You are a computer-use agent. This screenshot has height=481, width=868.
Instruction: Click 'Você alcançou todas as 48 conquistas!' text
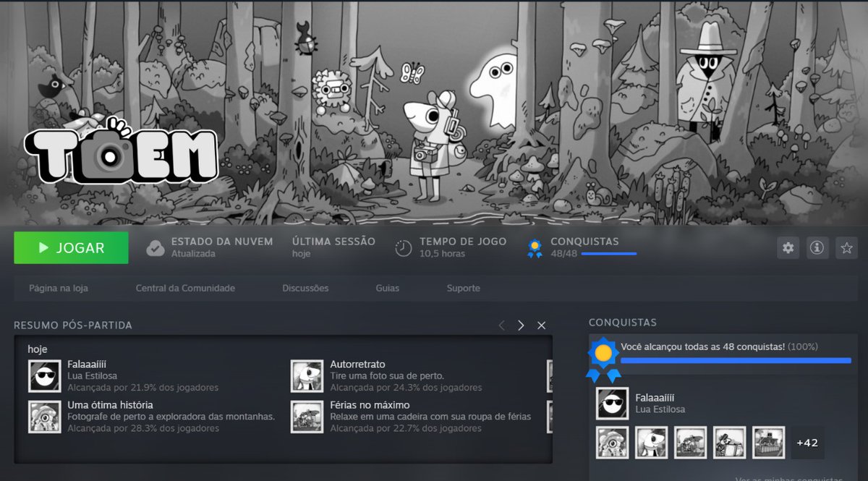702,347
